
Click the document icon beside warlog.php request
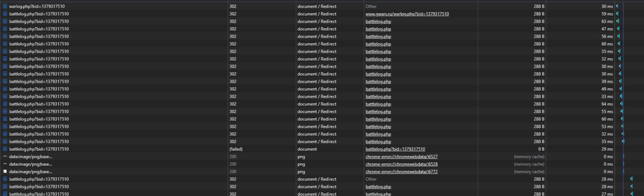click(x=5, y=6)
